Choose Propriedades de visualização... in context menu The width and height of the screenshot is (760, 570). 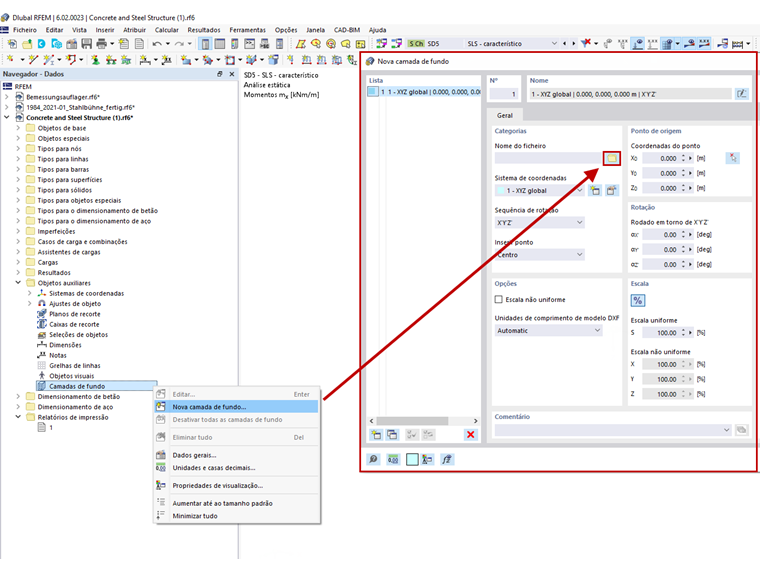237,485
